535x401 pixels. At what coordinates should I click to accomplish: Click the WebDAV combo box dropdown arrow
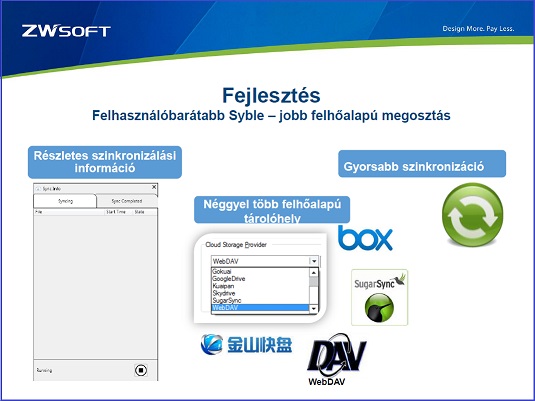coord(314,261)
